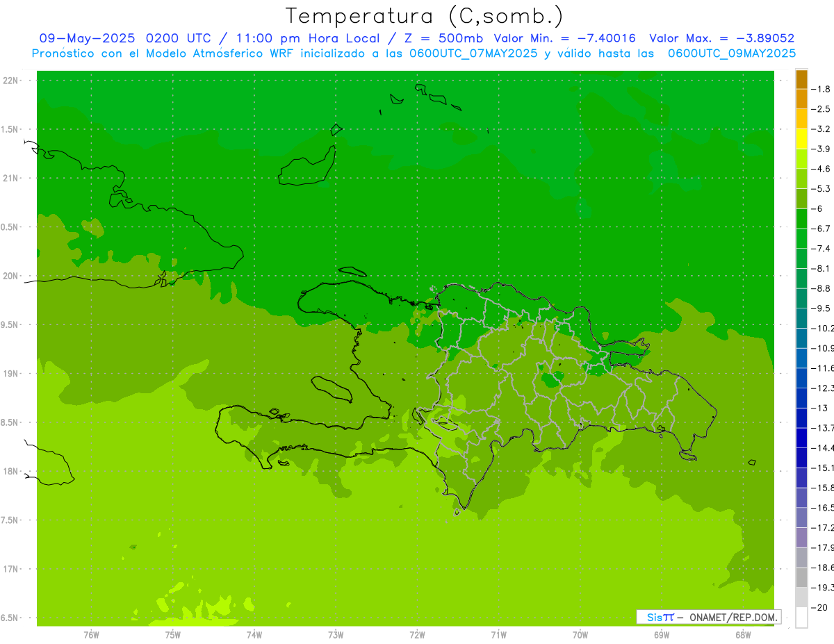Click the color bar segment between -1.8 and -2.5
834x644 pixels.
(x=801, y=99)
